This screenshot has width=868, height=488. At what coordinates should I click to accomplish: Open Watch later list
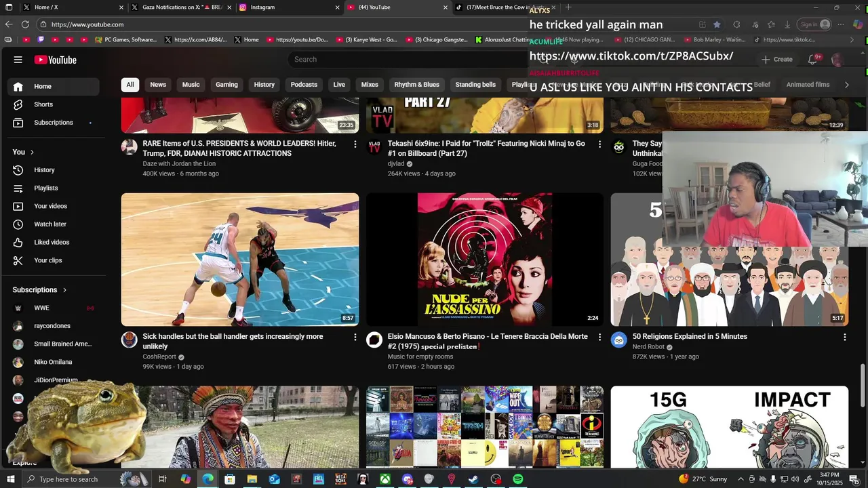click(53, 224)
